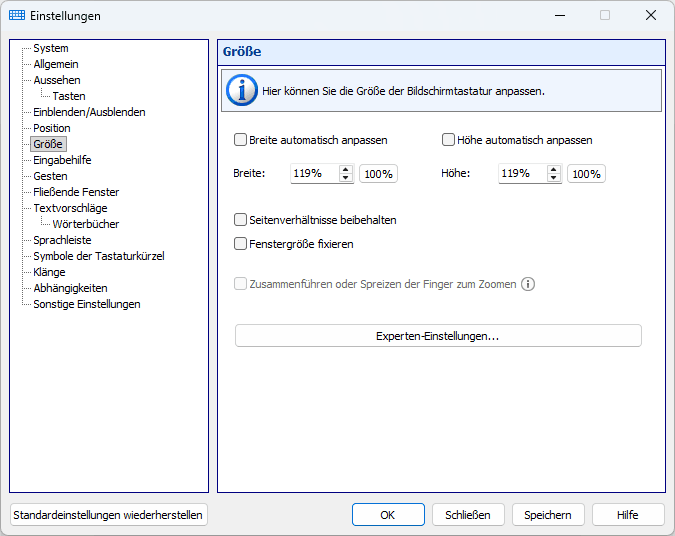This screenshot has width=675, height=536.
Task: Click the keyboard icon in the title bar
Action: click(17, 15)
